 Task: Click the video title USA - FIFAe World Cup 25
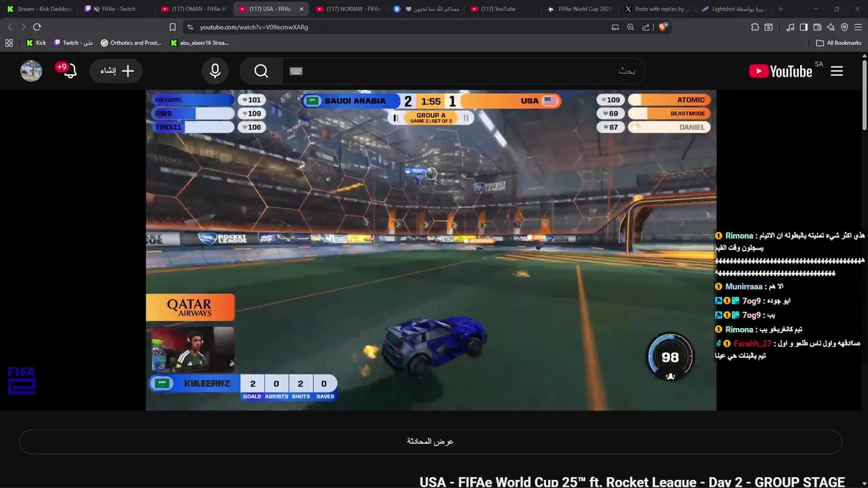pyautogui.click(x=632, y=482)
